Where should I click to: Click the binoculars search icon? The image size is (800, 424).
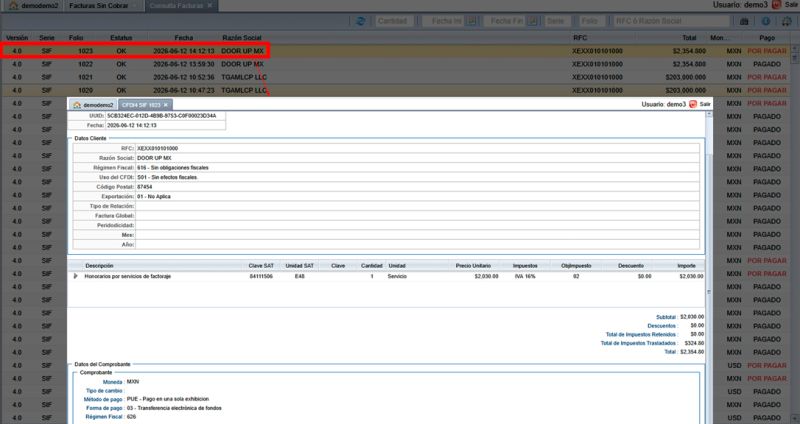[744, 21]
